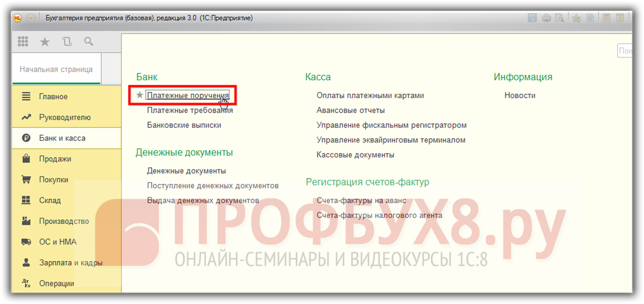Open the History scroll icon
The image size is (644, 304).
point(66,41)
